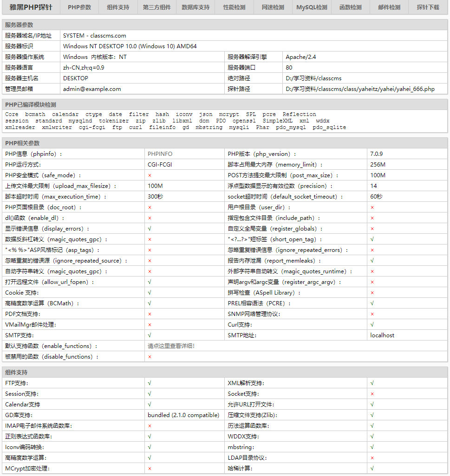Click the CGI-FCGI value beside PHP运行方式
This screenshot has width=450, height=476.
(160, 165)
